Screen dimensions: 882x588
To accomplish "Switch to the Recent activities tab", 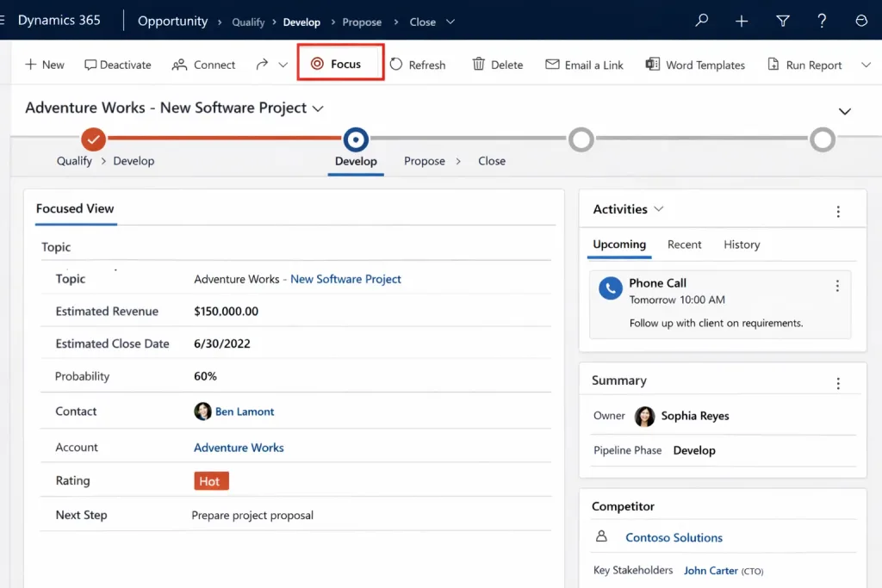I will pos(684,244).
